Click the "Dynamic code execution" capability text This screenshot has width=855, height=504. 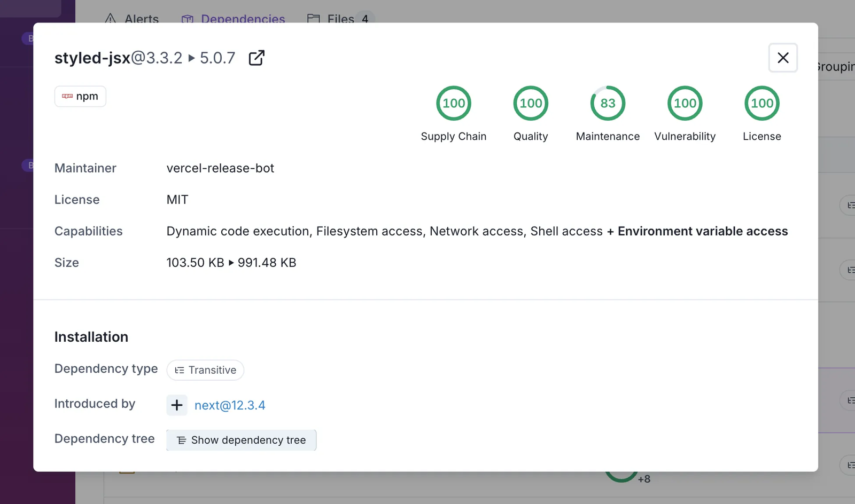238,231
